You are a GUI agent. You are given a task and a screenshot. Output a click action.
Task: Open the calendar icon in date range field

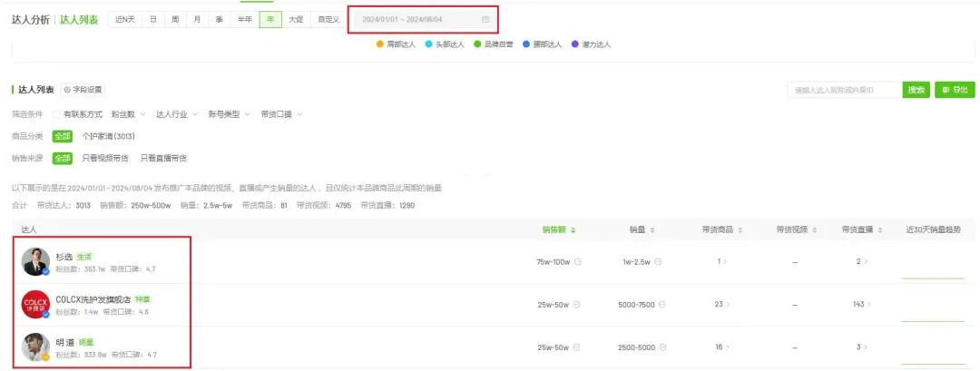(485, 19)
